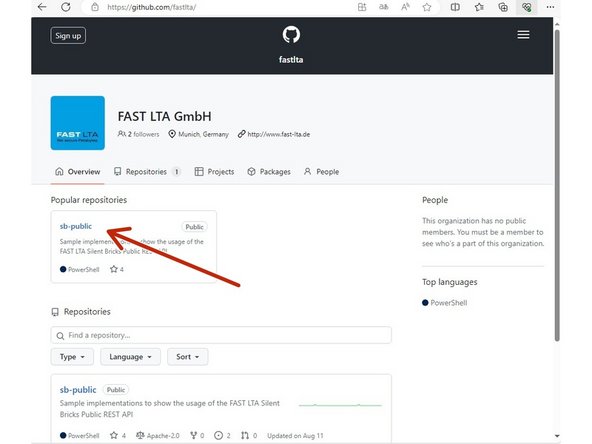Open sb-public in Popular repositories card
This screenshot has height=444, width=592.
[76, 226]
